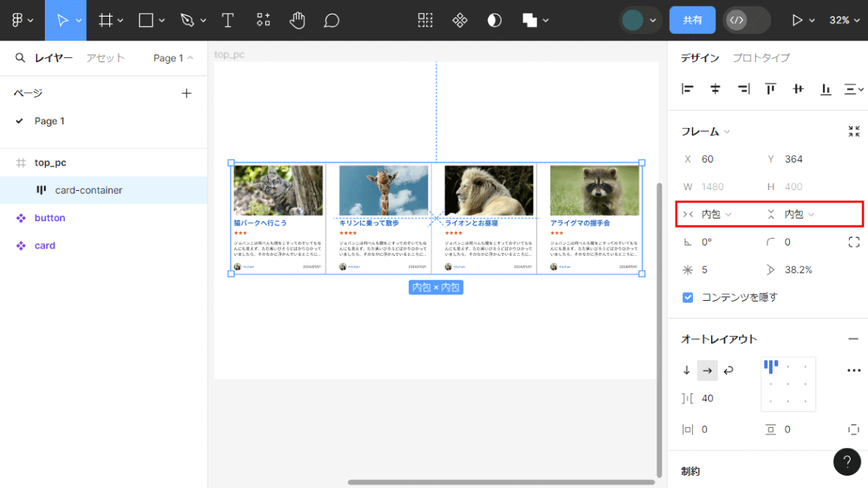Uncheck the コンテンツを隠す checkbox
The width and height of the screenshot is (868, 488).
[x=688, y=297]
